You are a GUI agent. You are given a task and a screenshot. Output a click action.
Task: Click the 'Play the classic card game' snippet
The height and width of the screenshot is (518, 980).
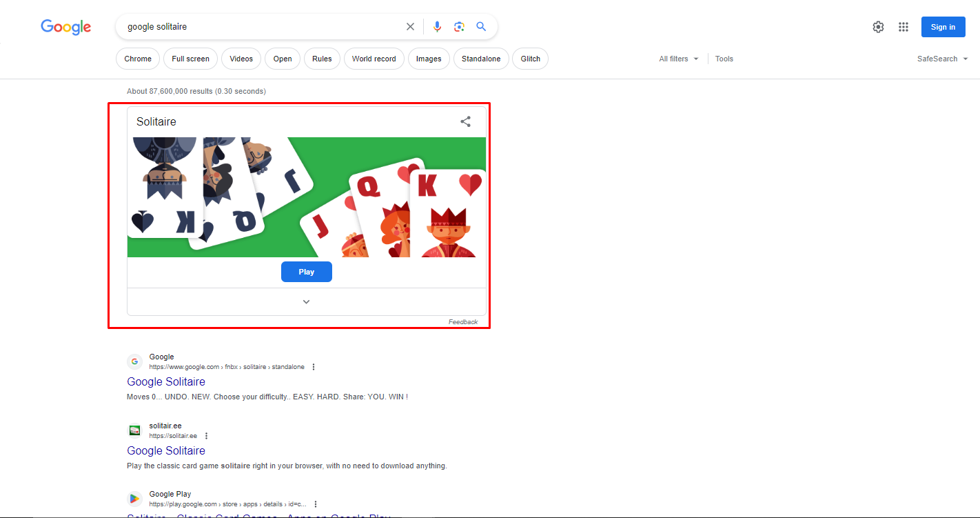(287, 466)
